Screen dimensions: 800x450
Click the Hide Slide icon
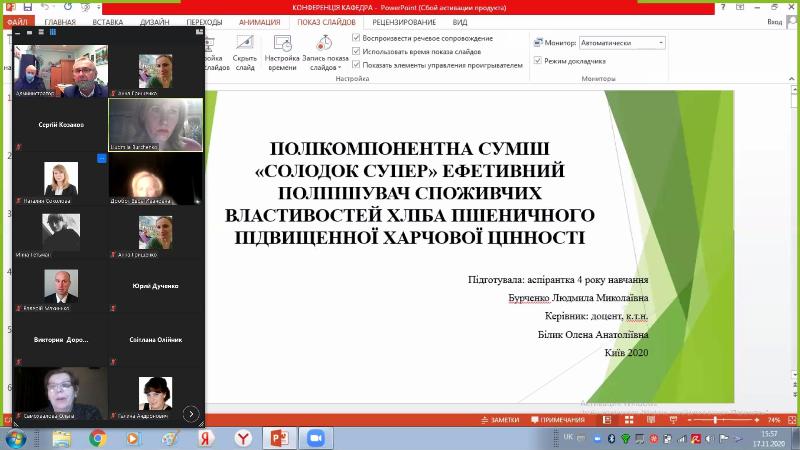[244, 43]
